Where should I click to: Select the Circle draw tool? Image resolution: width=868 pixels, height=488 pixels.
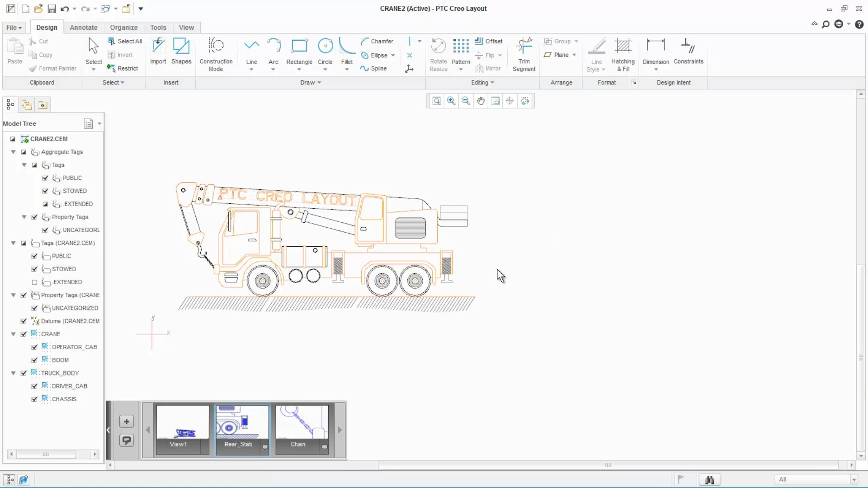pos(325,51)
